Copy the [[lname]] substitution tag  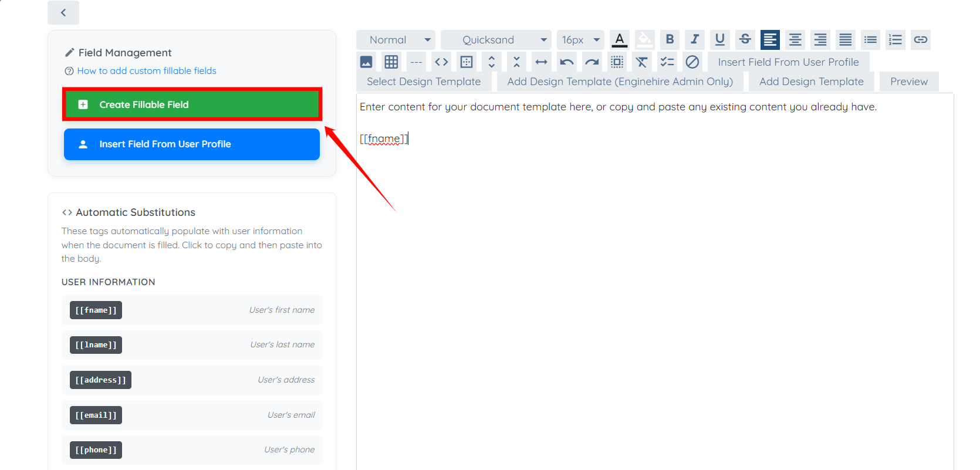pos(96,345)
